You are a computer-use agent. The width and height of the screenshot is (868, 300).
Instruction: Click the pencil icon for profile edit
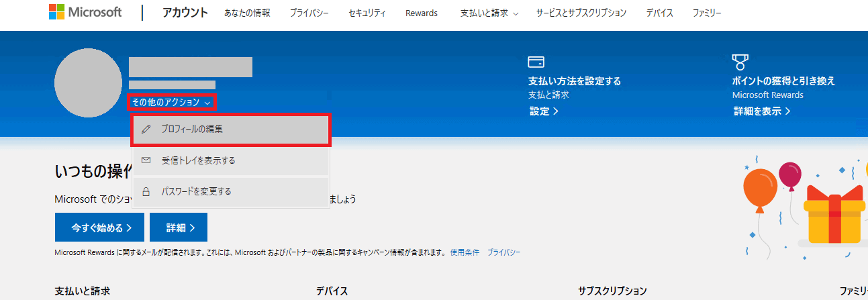coord(146,130)
